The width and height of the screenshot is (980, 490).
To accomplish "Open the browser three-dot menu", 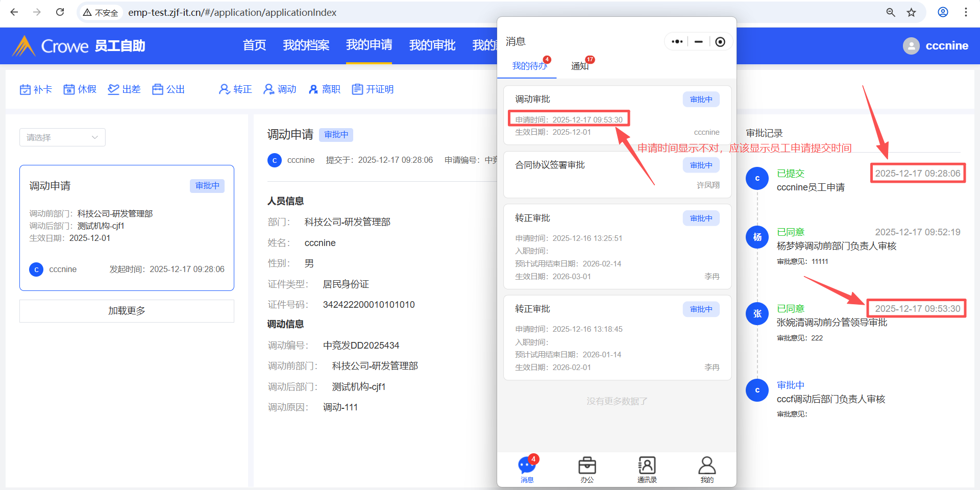I will tap(966, 12).
